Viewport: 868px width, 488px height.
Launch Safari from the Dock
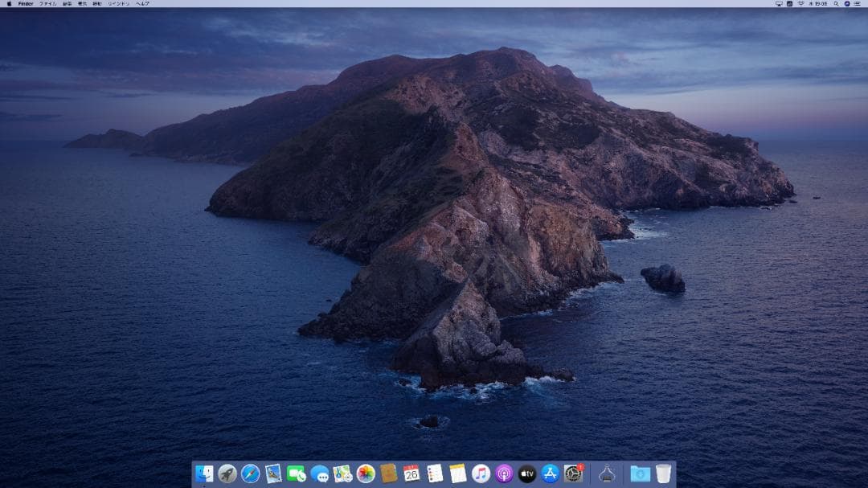point(250,474)
